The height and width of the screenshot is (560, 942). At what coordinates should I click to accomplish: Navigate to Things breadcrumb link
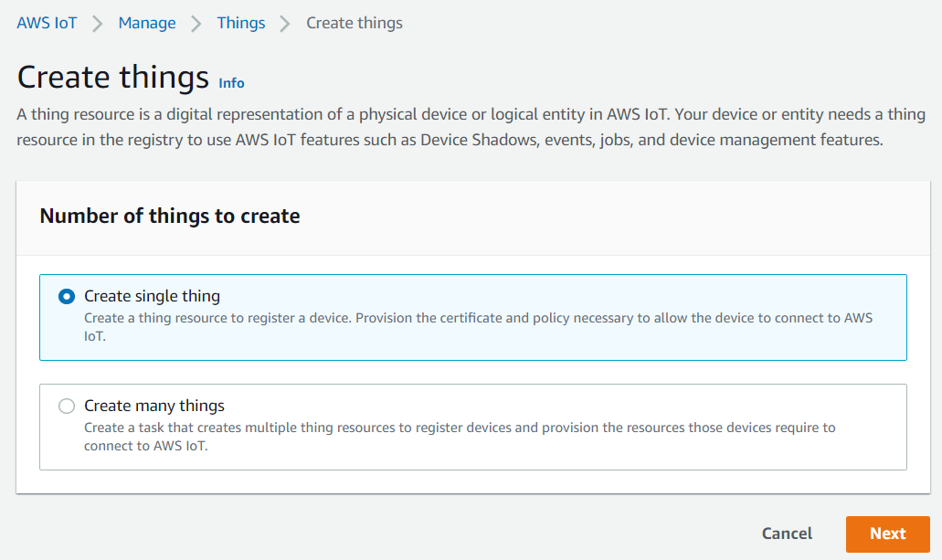click(x=241, y=23)
